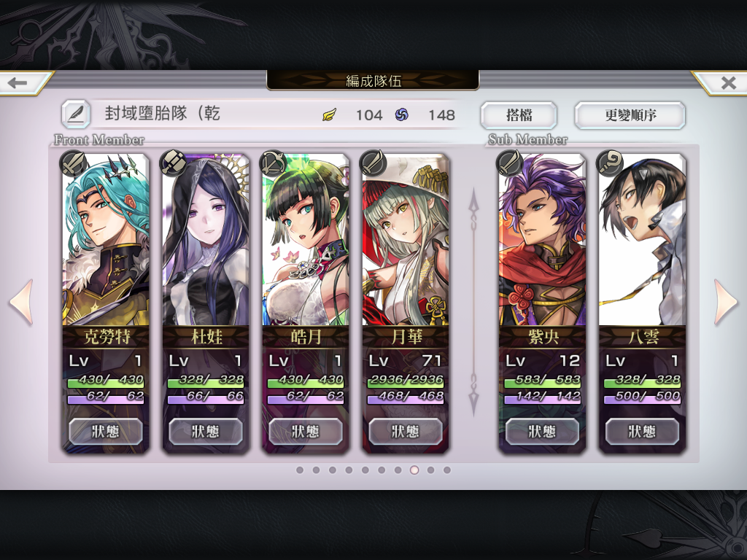Viewport: 747px width, 560px height.
Task: Tap the quill edit team name icon
Action: [x=76, y=114]
